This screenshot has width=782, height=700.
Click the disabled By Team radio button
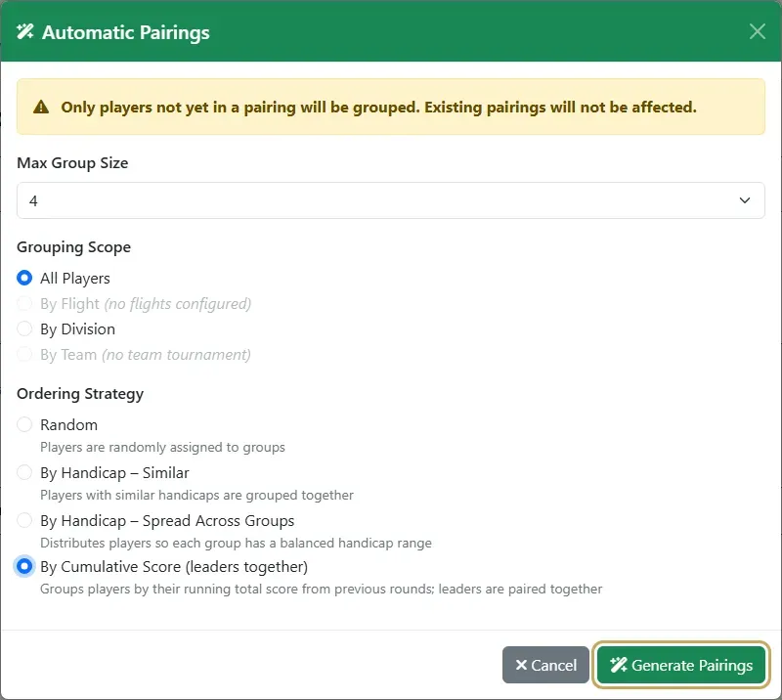pyautogui.click(x=24, y=354)
